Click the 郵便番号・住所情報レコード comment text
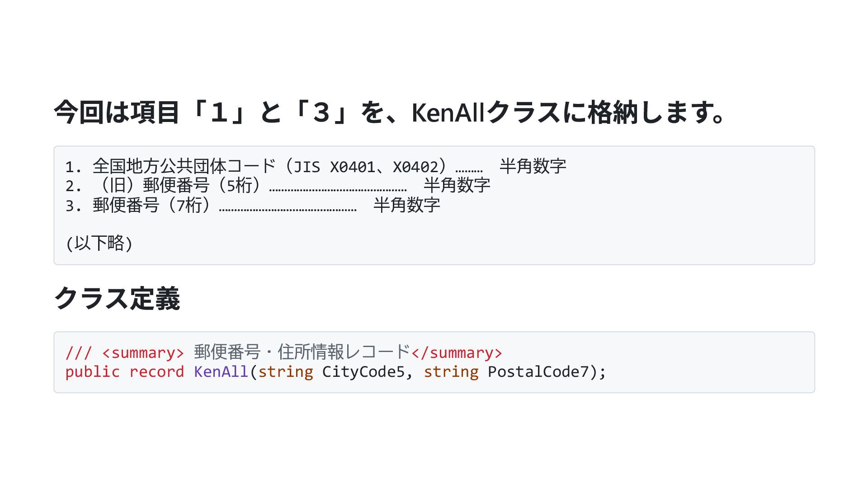The height and width of the screenshot is (488, 868). pos(302,352)
